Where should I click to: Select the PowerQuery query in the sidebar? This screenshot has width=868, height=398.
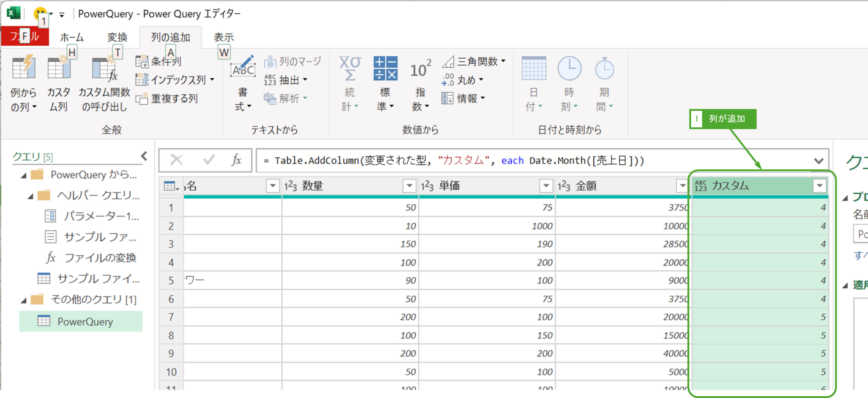click(x=85, y=321)
